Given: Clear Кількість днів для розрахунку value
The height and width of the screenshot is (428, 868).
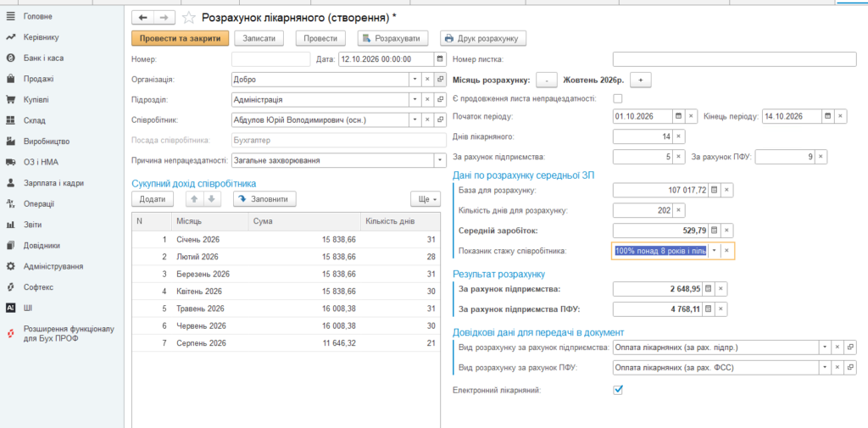Looking at the screenshot, I should tap(679, 210).
